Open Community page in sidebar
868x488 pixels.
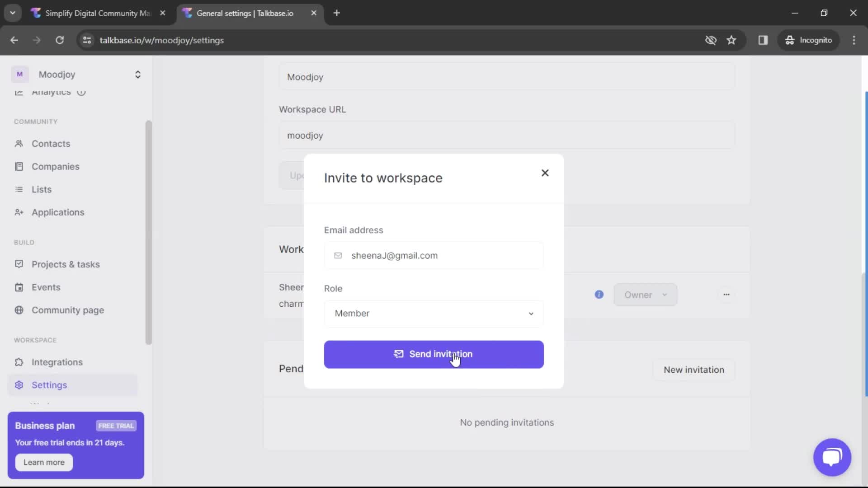68,310
